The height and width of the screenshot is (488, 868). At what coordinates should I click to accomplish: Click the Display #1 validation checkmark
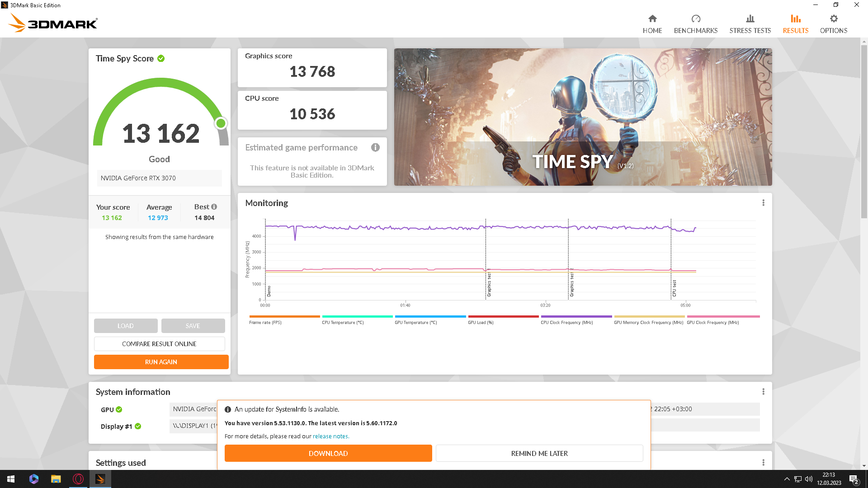coord(138,427)
